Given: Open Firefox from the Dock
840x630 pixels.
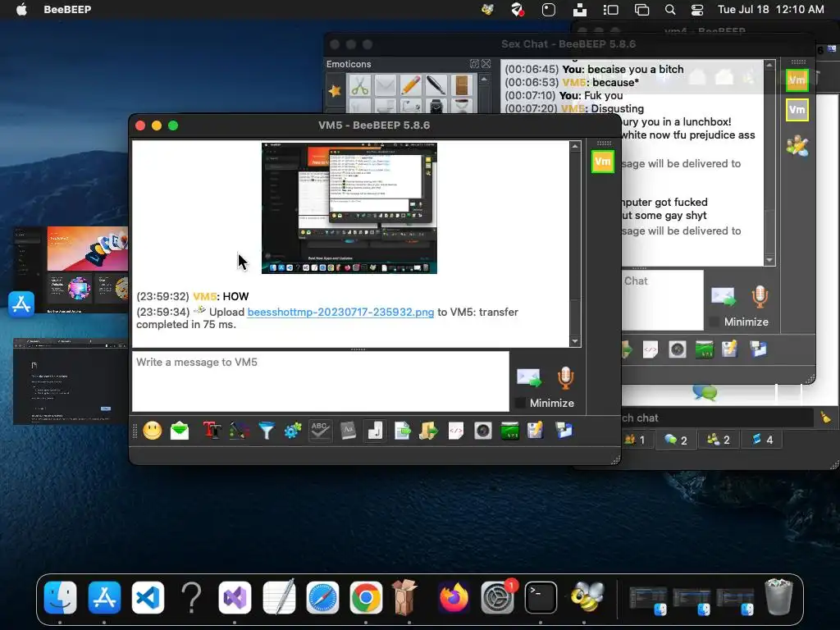Looking at the screenshot, I should 453,597.
